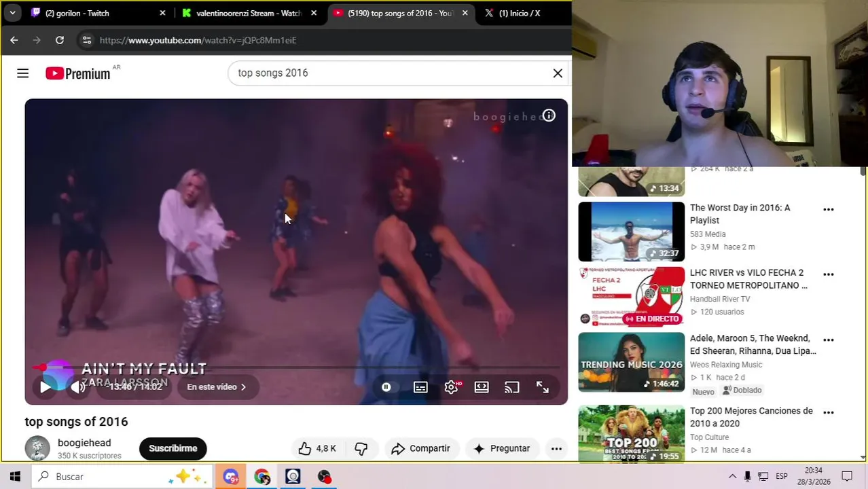This screenshot has width=868, height=489.
Task: Open options for LHC RIVER vs VILO video
Action: (829, 274)
